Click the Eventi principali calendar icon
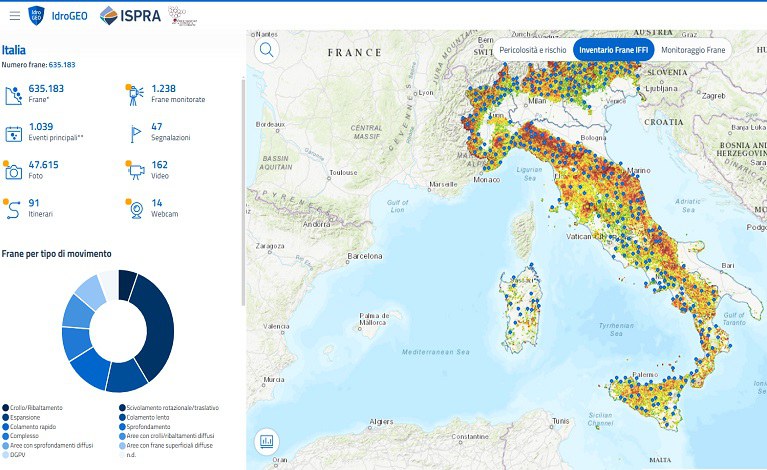 click(14, 133)
